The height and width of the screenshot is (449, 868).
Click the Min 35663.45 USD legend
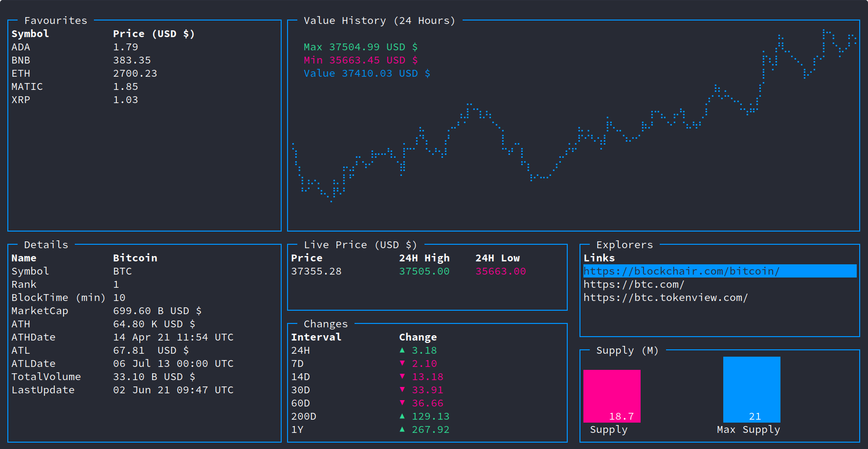(x=361, y=60)
